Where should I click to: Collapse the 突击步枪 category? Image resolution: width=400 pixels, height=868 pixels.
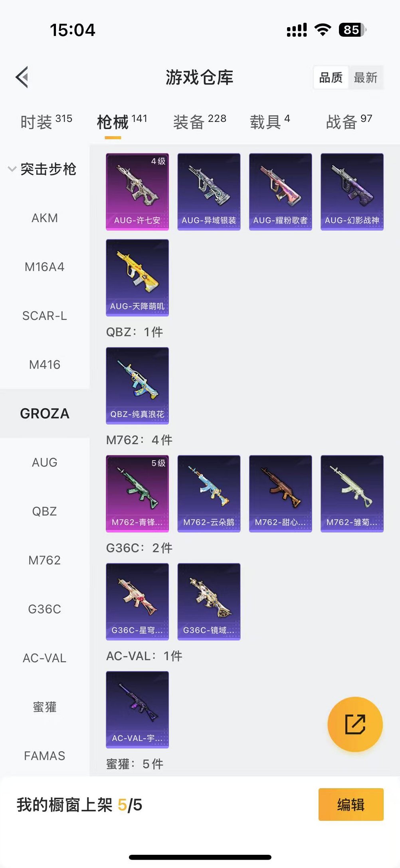[x=43, y=169]
